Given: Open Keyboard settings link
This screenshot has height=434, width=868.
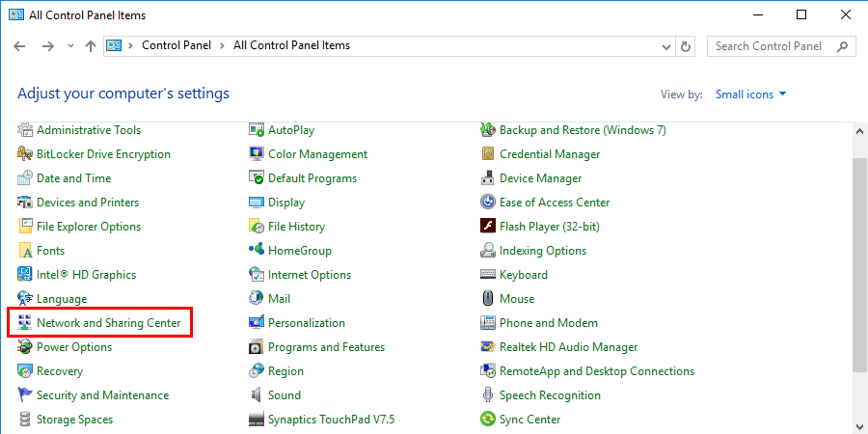Looking at the screenshot, I should [524, 275].
